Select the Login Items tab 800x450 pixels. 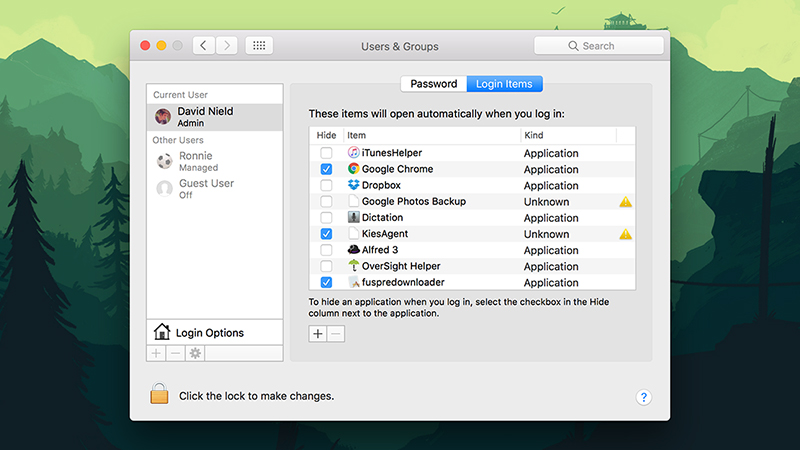pyautogui.click(x=504, y=84)
